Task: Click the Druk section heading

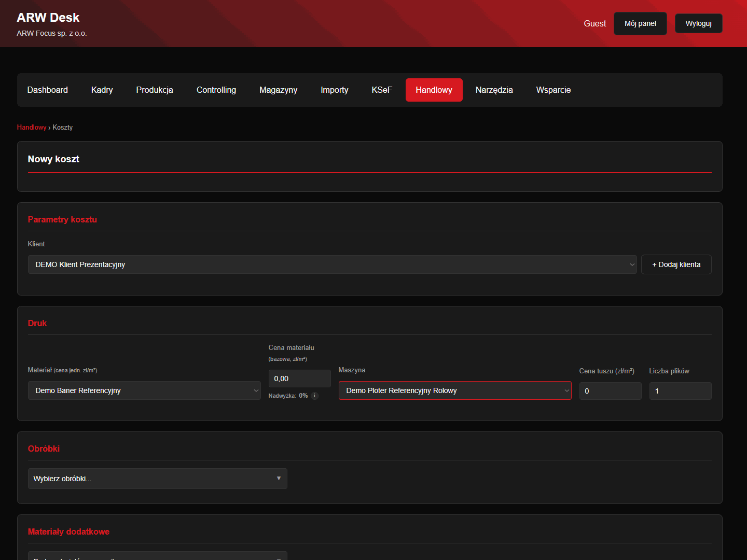Action: tap(37, 323)
